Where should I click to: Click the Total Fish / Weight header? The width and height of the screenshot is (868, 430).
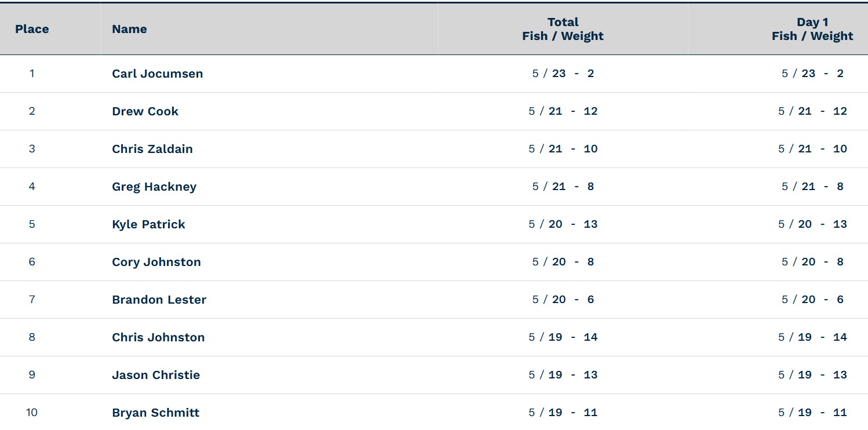click(563, 29)
